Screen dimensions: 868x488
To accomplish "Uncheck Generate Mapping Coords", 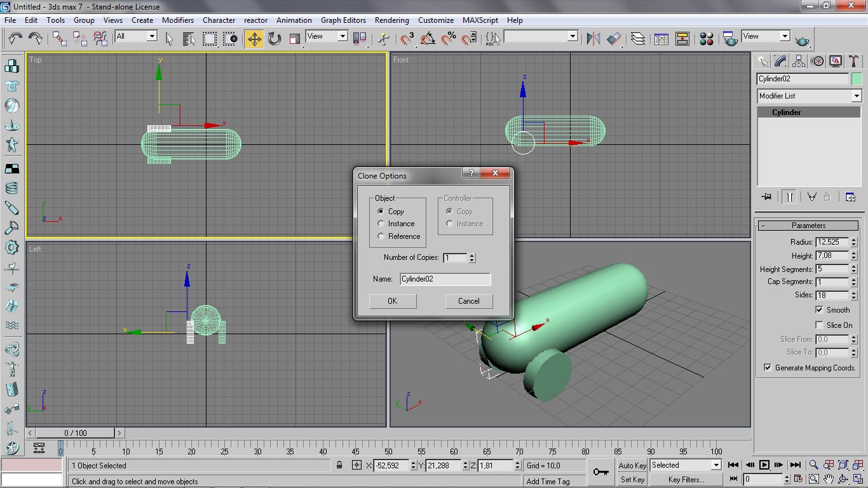I will coord(767,367).
